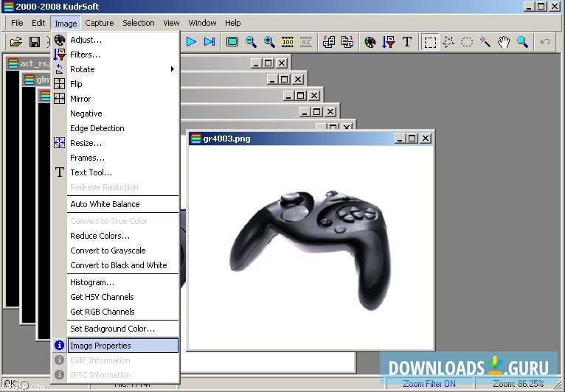The image size is (565, 392).
Task: Click the Zoom: 86.25% status text
Action: [x=518, y=384]
